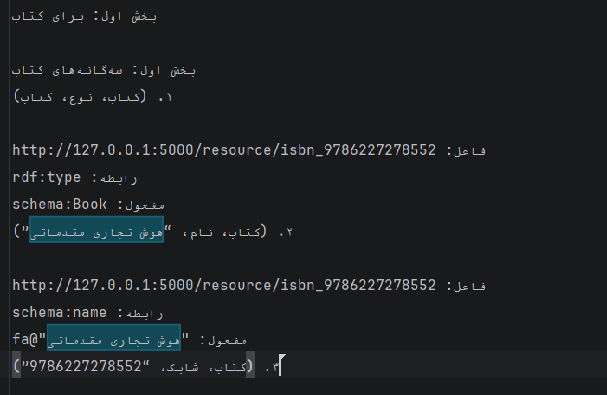Click the heading line 'بخش اول: برای کتاب'
The height and width of the screenshot is (395, 607).
point(84,17)
